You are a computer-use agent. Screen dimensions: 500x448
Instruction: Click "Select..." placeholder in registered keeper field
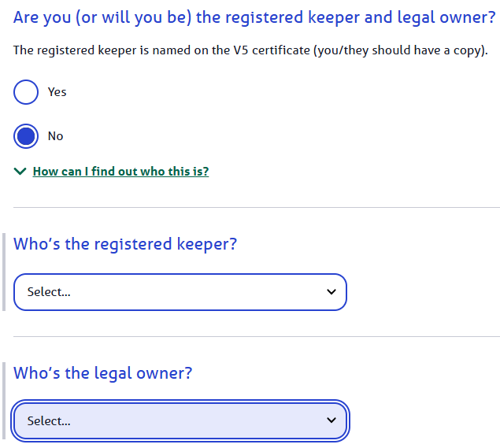49,292
